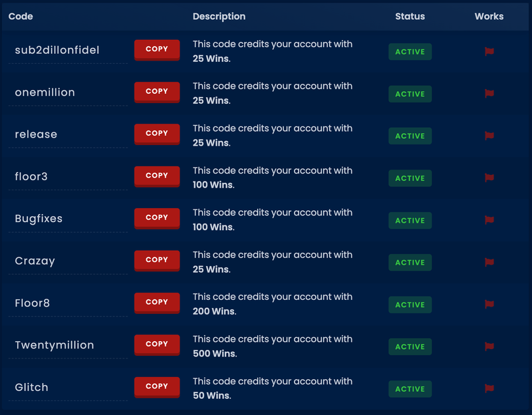Click the ACTIVE status in onemillion row
The image size is (532, 415).
click(410, 94)
